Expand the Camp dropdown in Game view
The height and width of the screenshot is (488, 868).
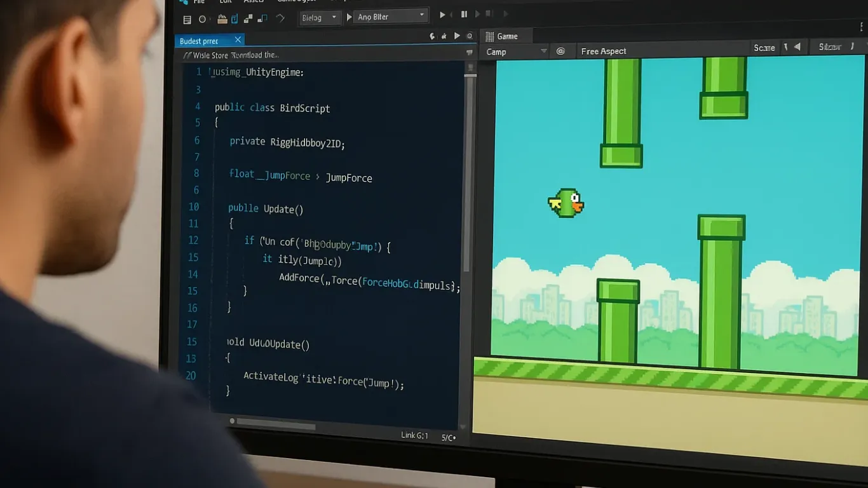(516, 51)
